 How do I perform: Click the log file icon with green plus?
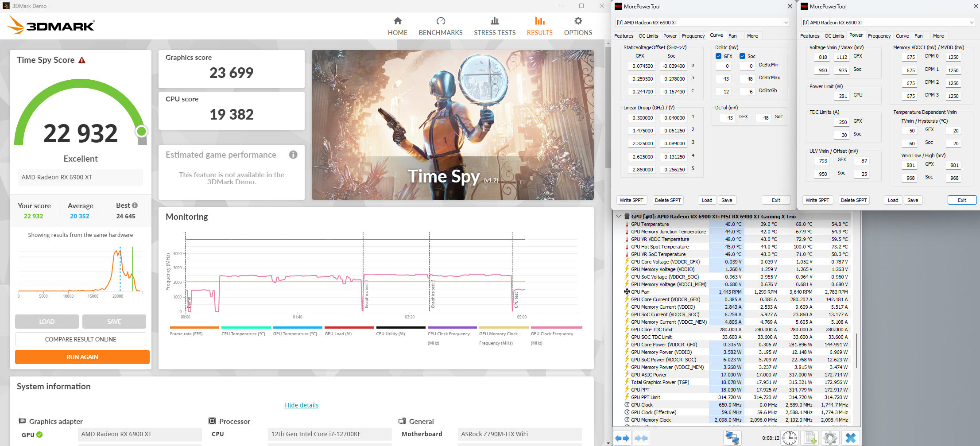pos(810,438)
